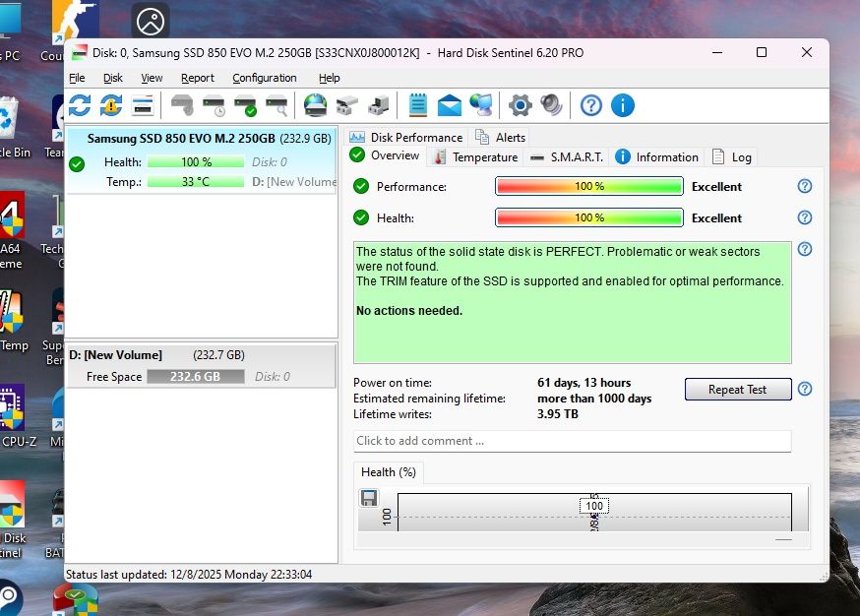This screenshot has width=860, height=616.
Task: Open settings via the gear icon
Action: click(520, 105)
